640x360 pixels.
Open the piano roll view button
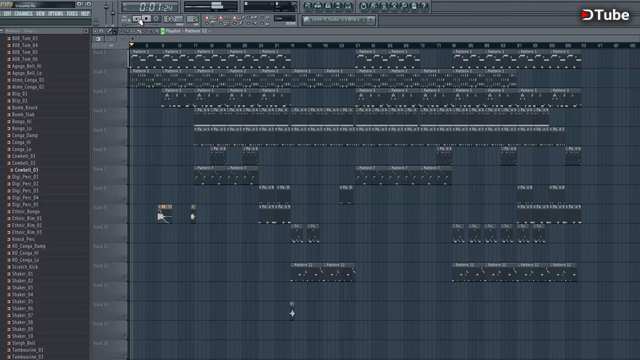[x=328, y=6]
